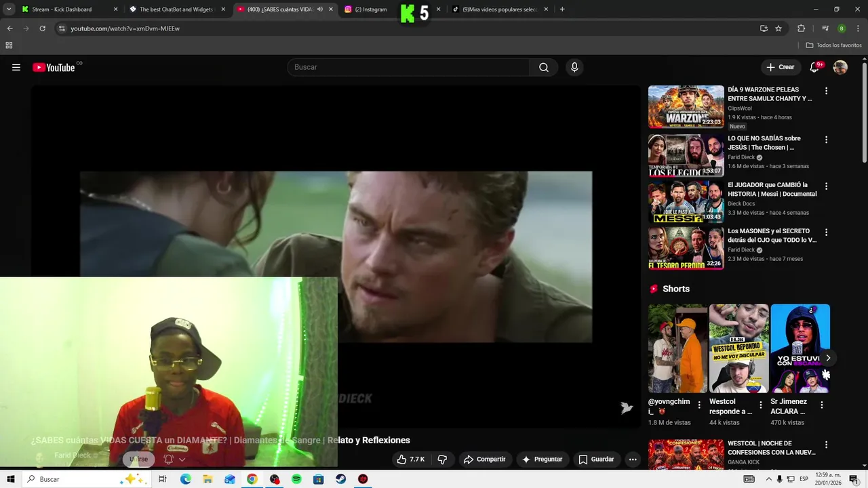The height and width of the screenshot is (488, 868).
Task: Start voice search with the microphone
Action: 574,67
